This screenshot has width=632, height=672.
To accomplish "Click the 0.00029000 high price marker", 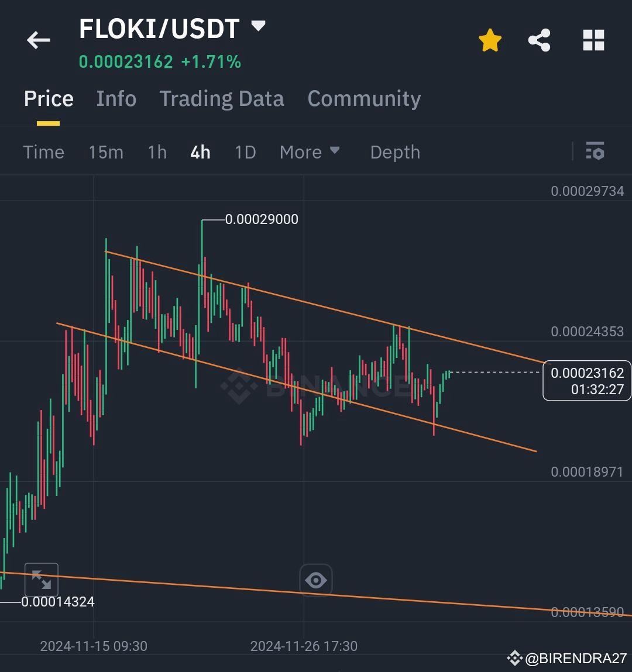I will [262, 219].
